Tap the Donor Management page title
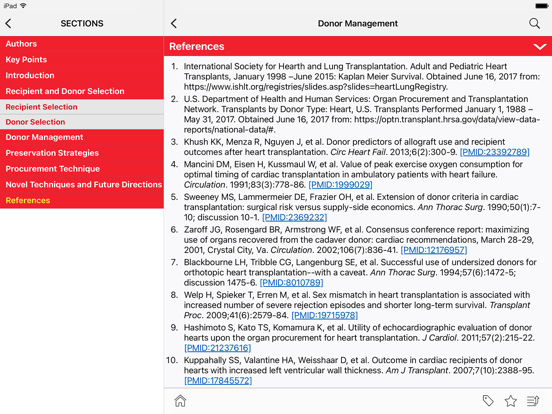Screen dimensions: 552x414 click(358, 24)
